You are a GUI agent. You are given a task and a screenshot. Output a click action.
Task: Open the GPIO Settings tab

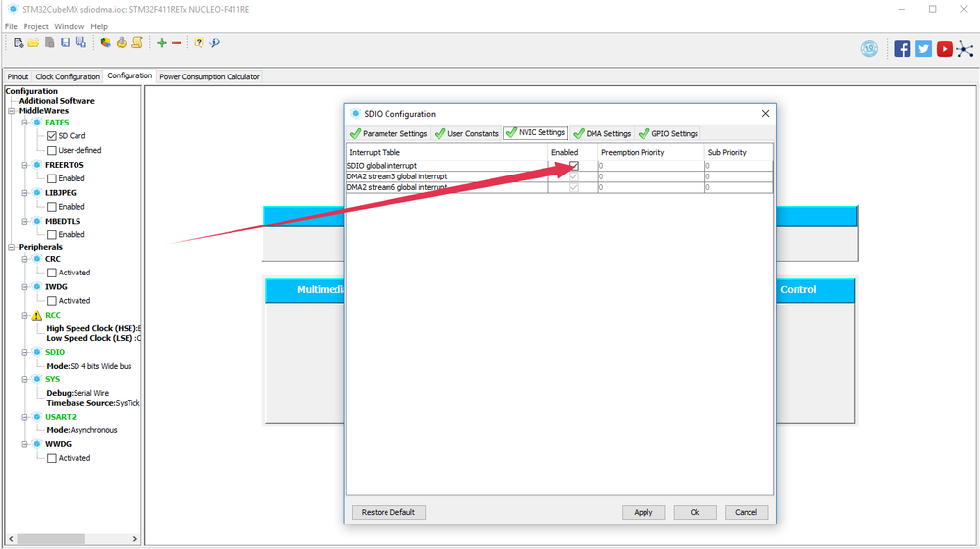click(x=668, y=133)
